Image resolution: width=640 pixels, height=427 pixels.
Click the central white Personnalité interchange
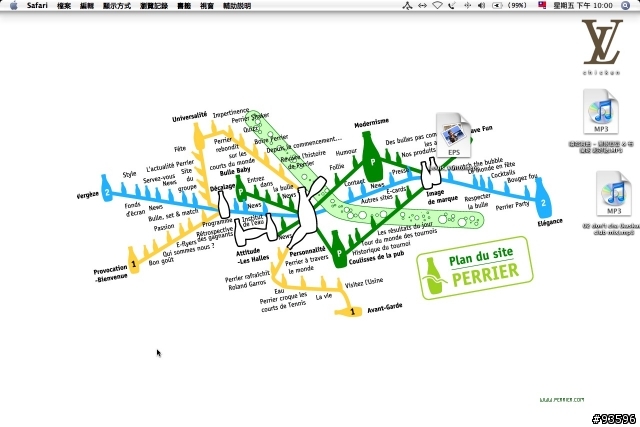click(309, 211)
